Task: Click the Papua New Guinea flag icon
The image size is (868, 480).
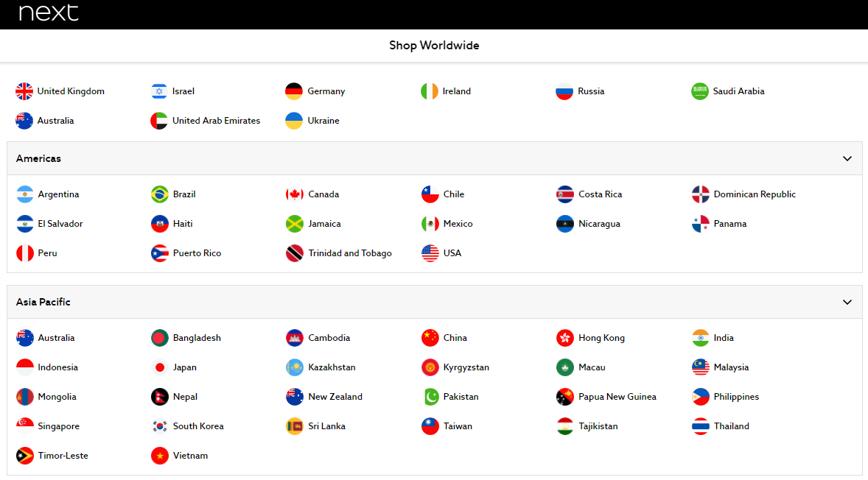Action: (x=565, y=397)
